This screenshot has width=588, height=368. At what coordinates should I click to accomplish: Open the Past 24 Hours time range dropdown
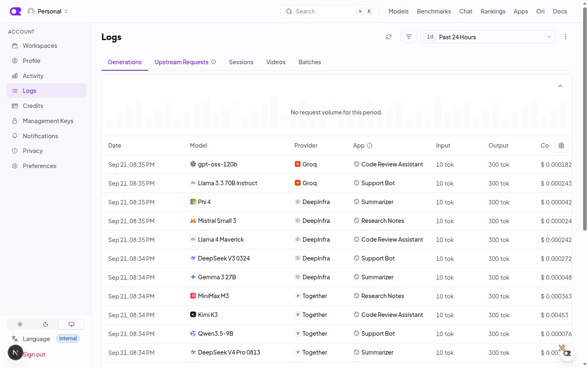coord(488,37)
